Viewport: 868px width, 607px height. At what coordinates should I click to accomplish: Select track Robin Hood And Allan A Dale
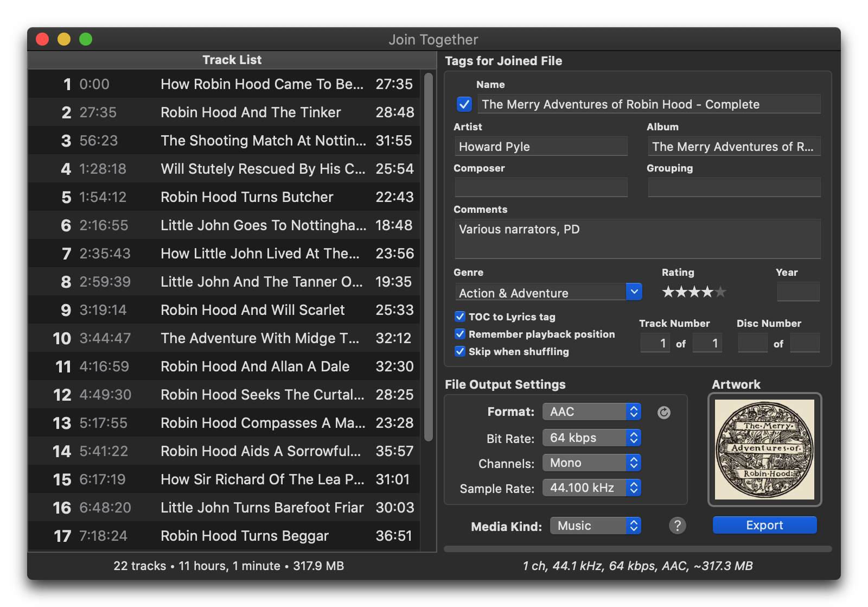224,366
